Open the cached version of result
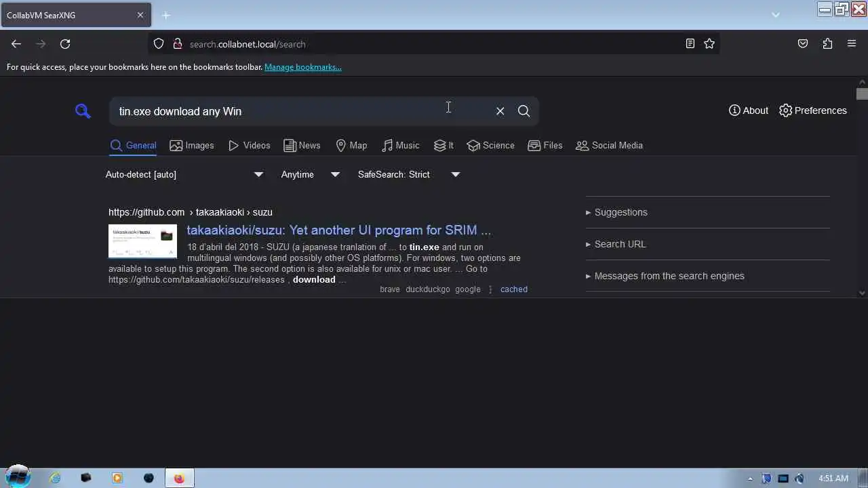Image resolution: width=868 pixels, height=488 pixels. coord(514,289)
